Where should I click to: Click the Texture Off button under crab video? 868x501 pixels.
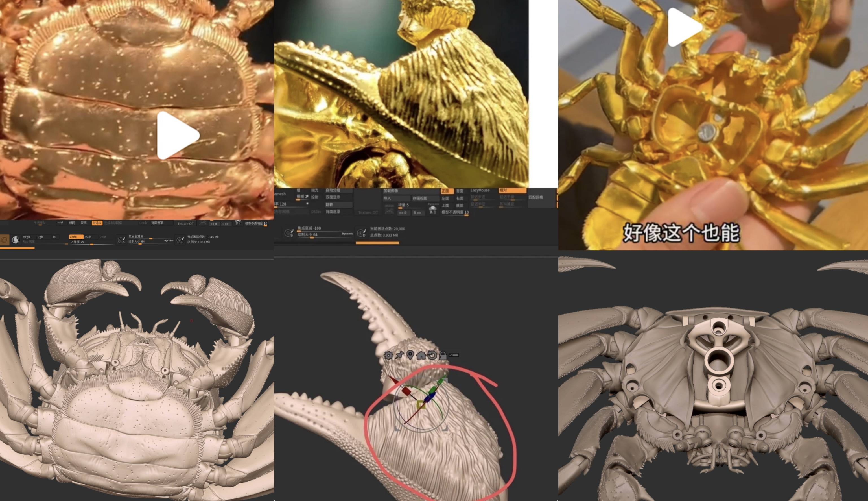pyautogui.click(x=185, y=224)
